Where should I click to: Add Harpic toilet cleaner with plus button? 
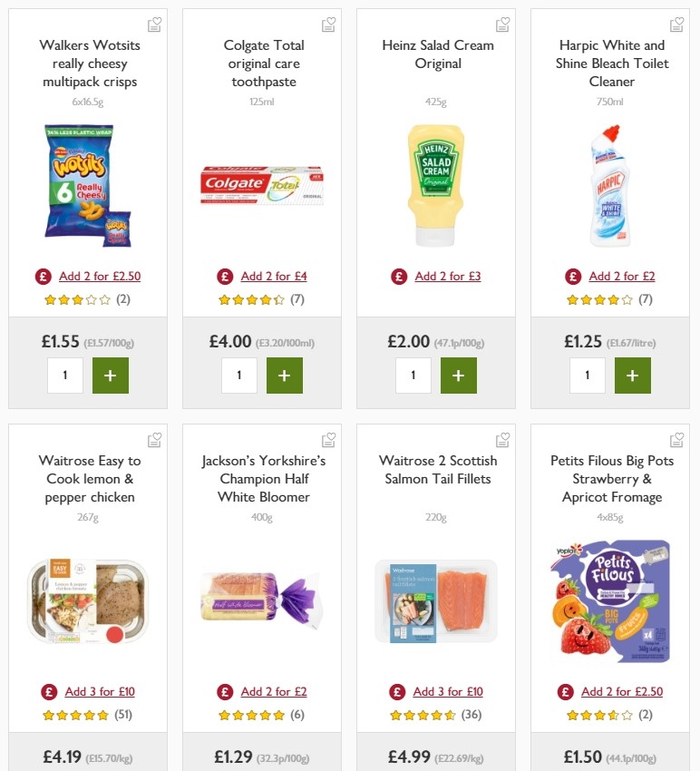(x=632, y=375)
